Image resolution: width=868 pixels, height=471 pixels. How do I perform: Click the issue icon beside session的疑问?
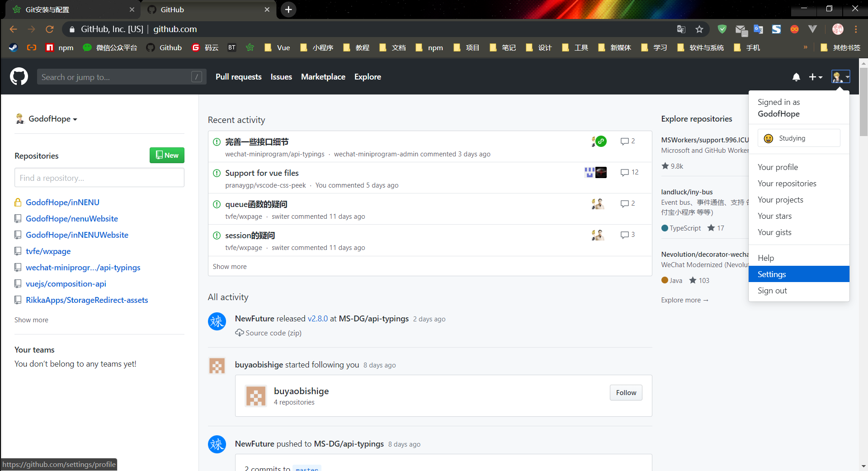point(217,235)
